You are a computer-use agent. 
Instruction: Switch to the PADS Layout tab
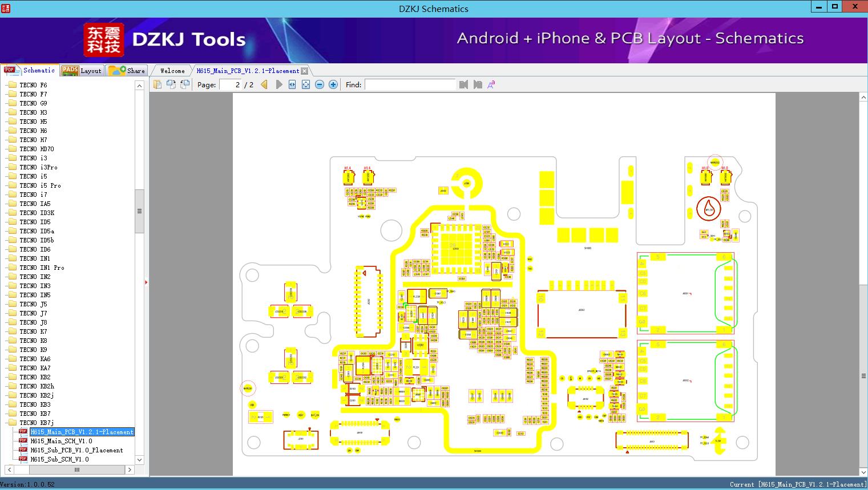click(82, 71)
